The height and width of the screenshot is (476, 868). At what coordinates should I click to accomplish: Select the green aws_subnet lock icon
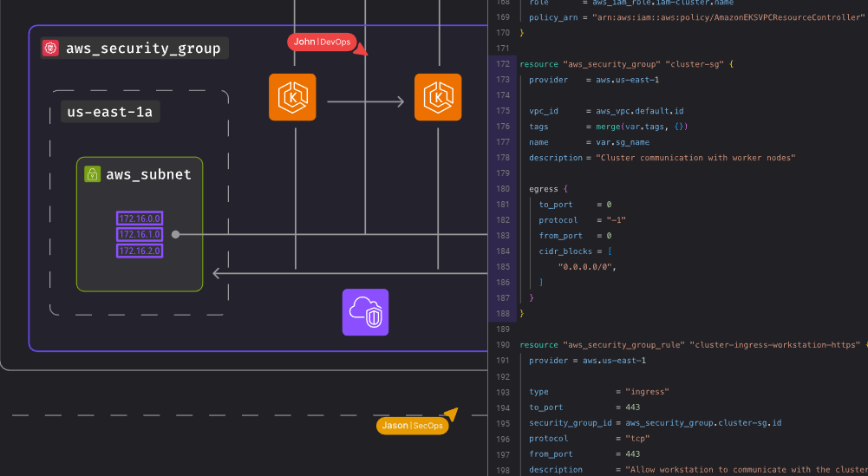(92, 174)
